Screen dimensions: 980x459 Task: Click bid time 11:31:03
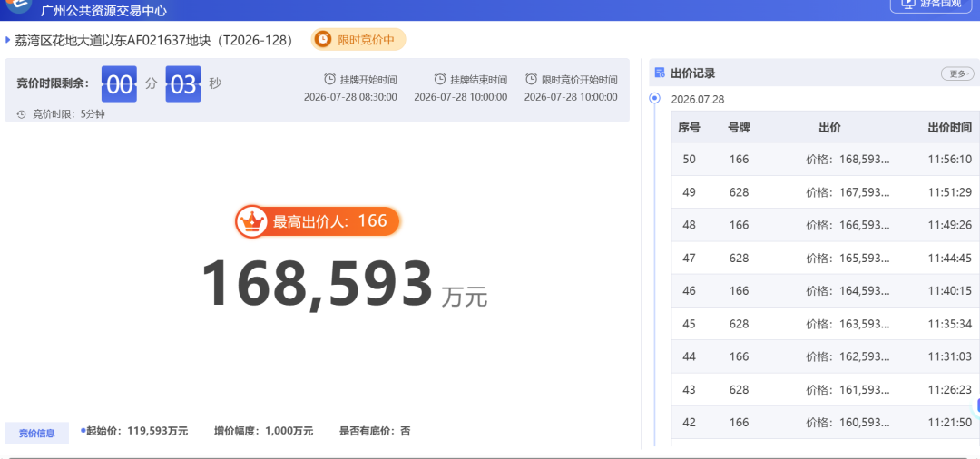click(949, 356)
